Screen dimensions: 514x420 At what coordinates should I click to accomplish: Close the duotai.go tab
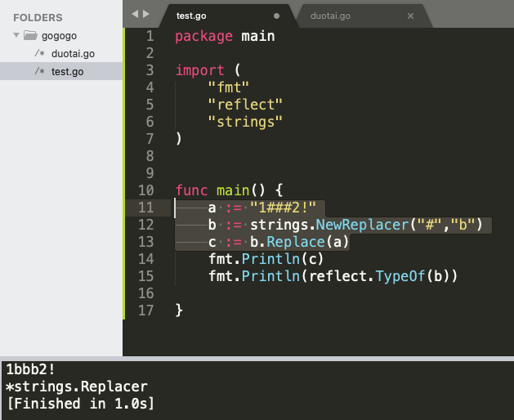click(x=410, y=16)
